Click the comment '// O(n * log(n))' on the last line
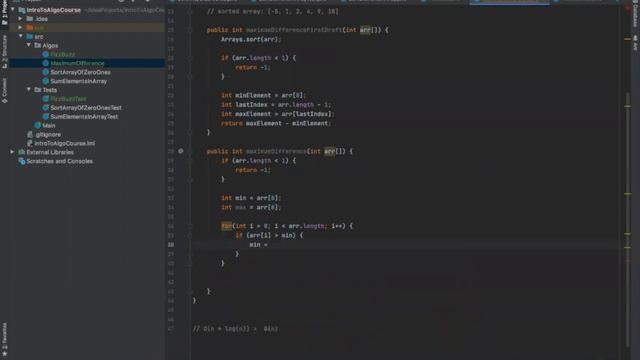The height and width of the screenshot is (360, 640). [x=221, y=329]
